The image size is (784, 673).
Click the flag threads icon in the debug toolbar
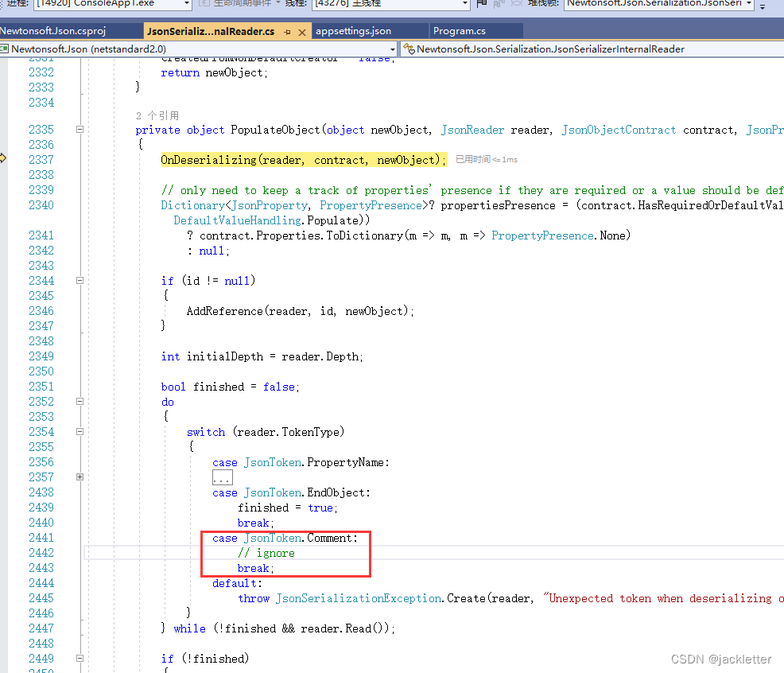coord(482,6)
